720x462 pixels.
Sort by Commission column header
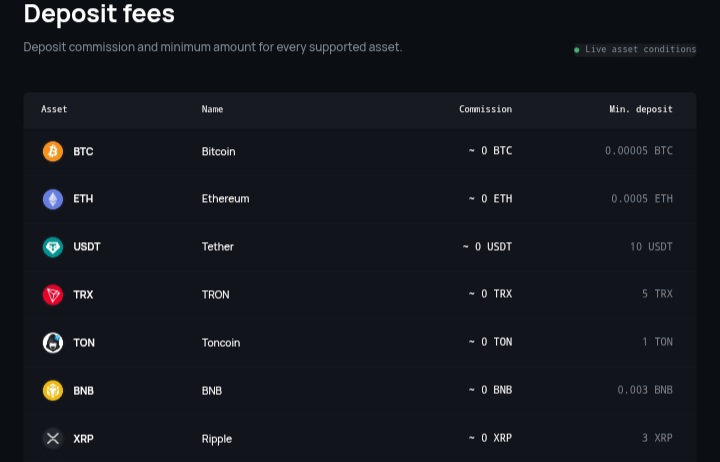(485, 109)
